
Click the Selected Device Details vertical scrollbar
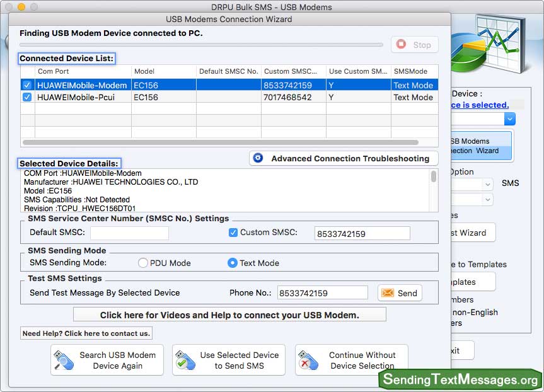click(x=433, y=176)
